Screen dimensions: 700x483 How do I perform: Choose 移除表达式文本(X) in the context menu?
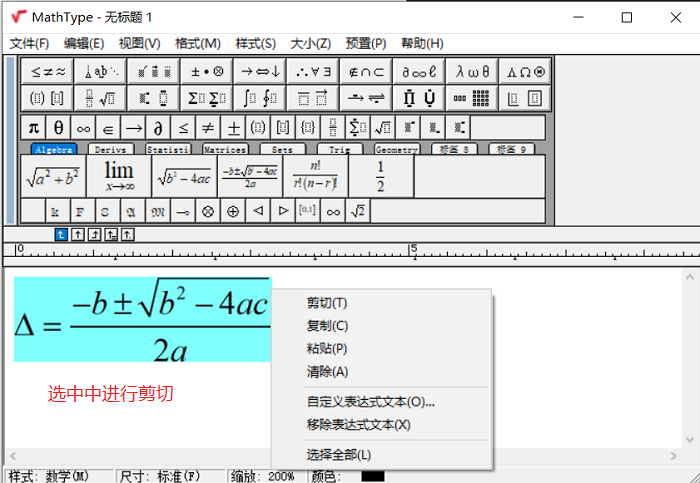[382, 425]
